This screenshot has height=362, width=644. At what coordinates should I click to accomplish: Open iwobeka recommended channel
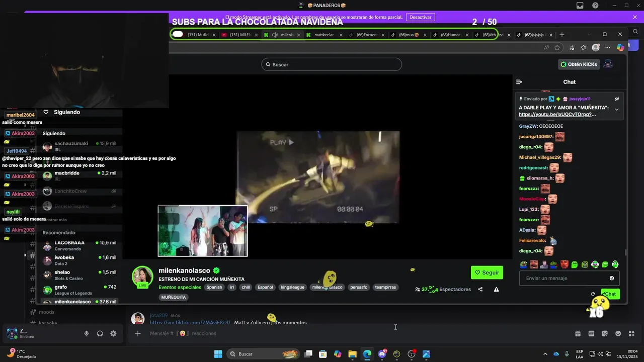point(79,260)
